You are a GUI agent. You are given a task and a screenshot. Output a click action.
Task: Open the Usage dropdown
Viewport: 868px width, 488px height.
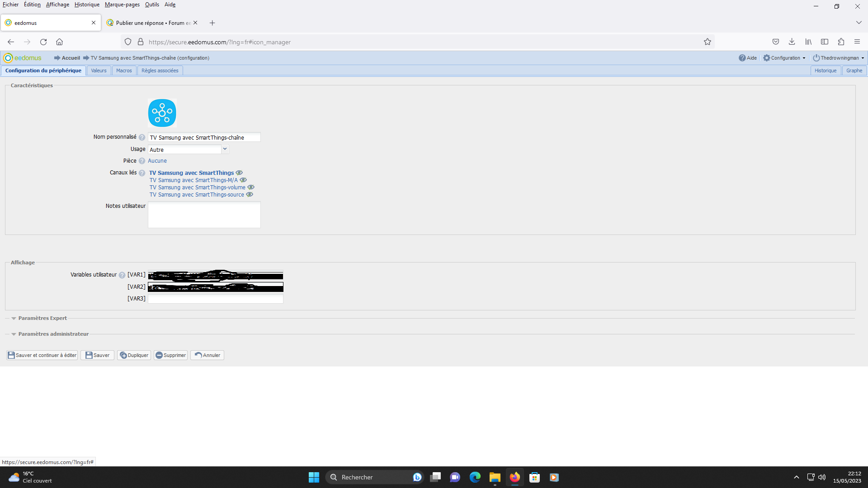(225, 149)
